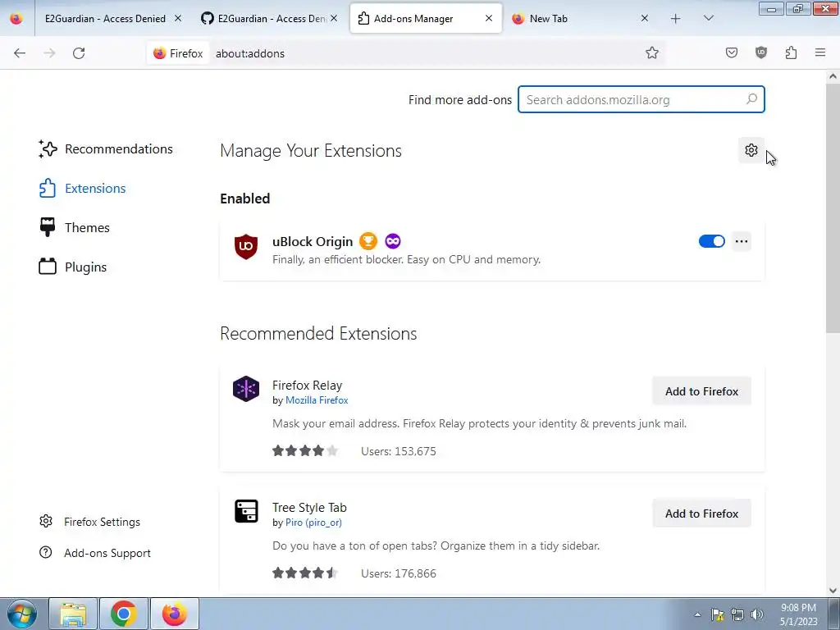This screenshot has height=630, width=840.
Task: Show hidden system tray icons
Action: (x=697, y=614)
